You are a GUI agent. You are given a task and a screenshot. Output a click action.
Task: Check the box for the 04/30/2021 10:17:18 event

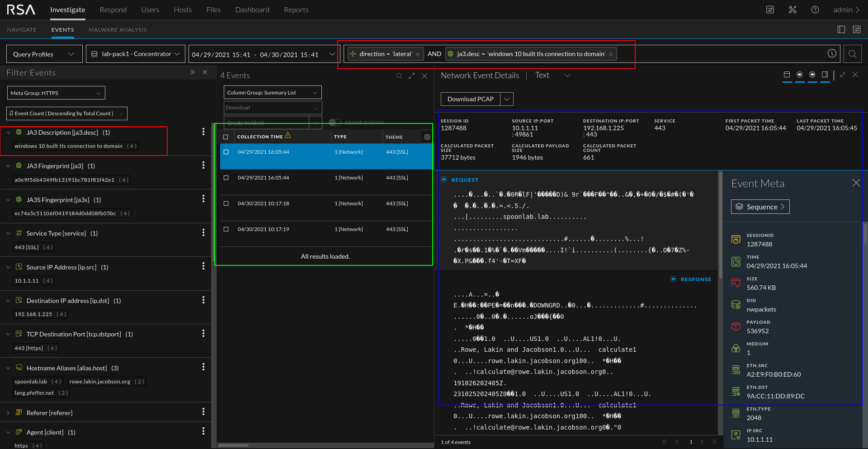[226, 203]
